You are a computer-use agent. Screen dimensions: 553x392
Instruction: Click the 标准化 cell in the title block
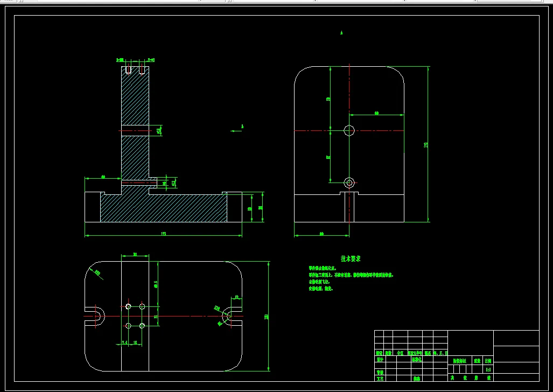pos(417,360)
